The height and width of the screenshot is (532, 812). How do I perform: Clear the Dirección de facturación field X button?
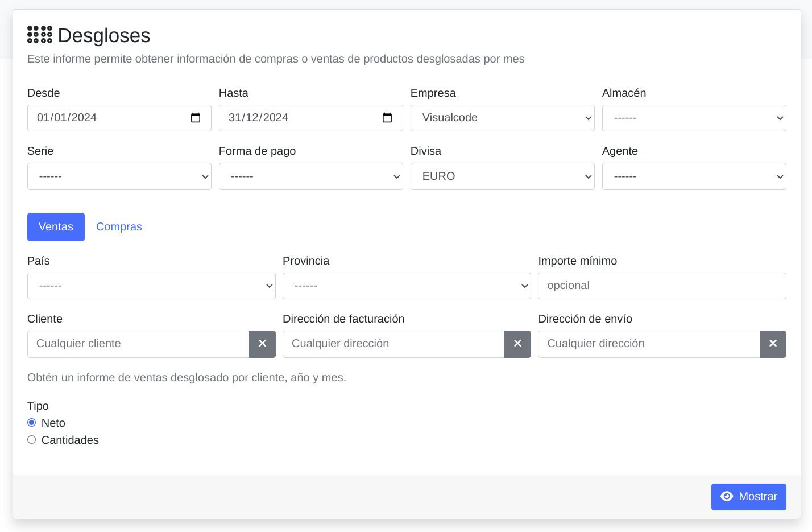point(517,344)
